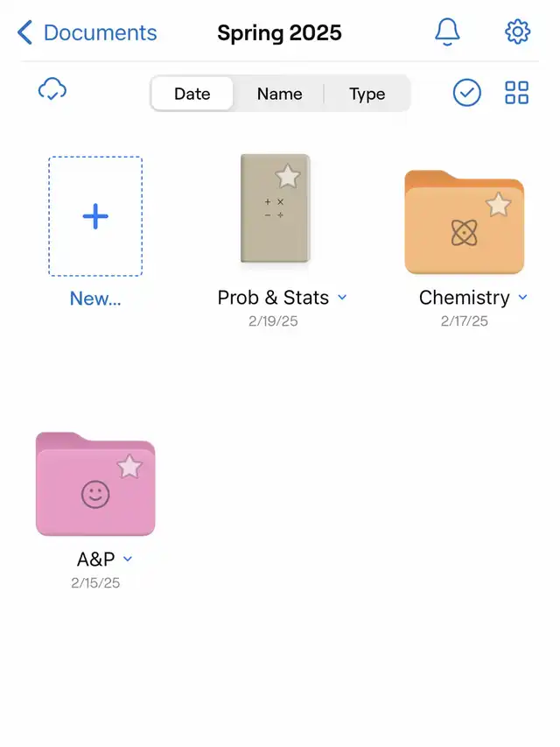
Task: Expand the Prob & Stats options chevron
Action: (x=342, y=297)
